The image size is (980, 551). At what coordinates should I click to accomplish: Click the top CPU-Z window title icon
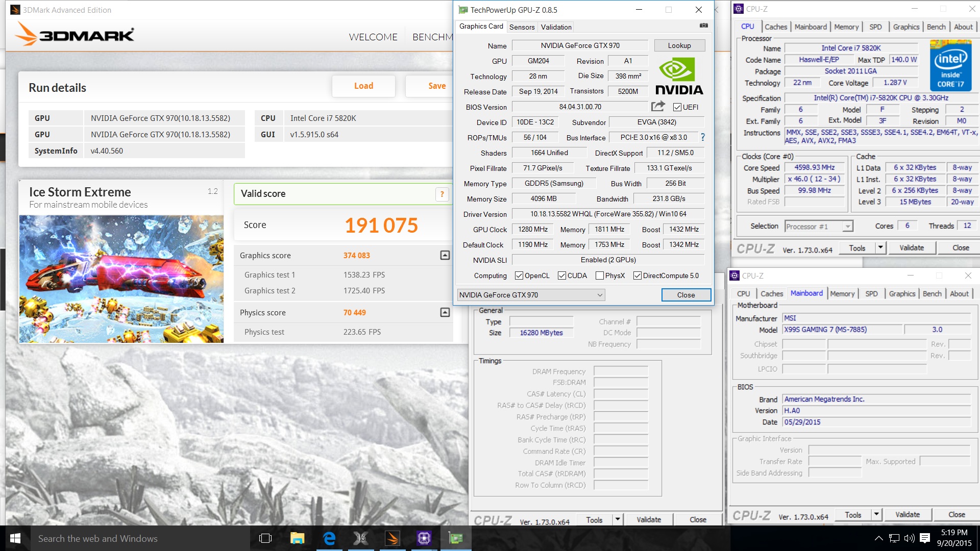(x=738, y=9)
